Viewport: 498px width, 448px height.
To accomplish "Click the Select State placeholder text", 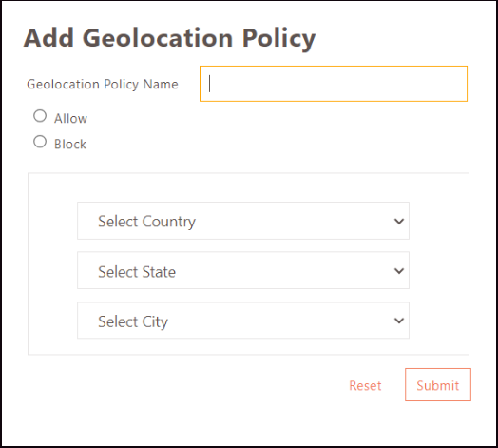I will 137,272.
